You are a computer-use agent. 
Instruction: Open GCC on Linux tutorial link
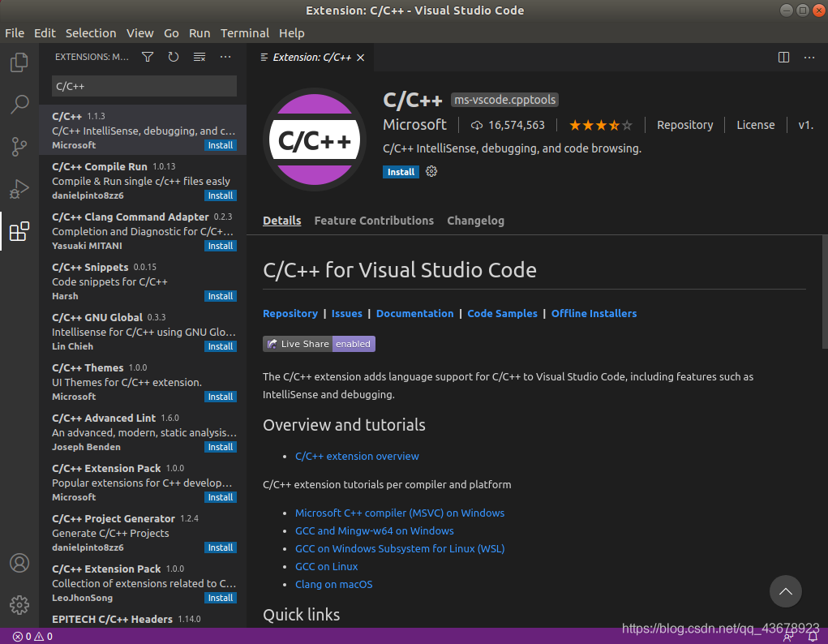click(x=326, y=566)
